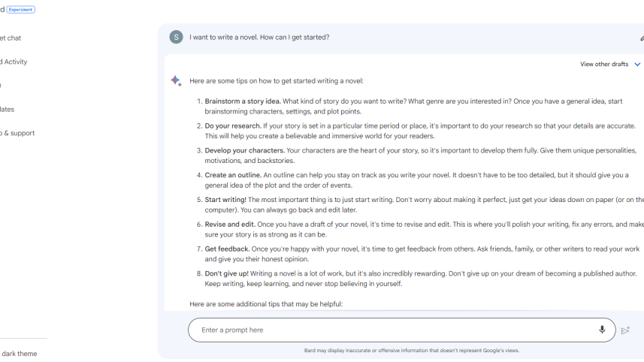The height and width of the screenshot is (362, 644).
Task: Click the Experiment badge label
Action: click(21, 10)
